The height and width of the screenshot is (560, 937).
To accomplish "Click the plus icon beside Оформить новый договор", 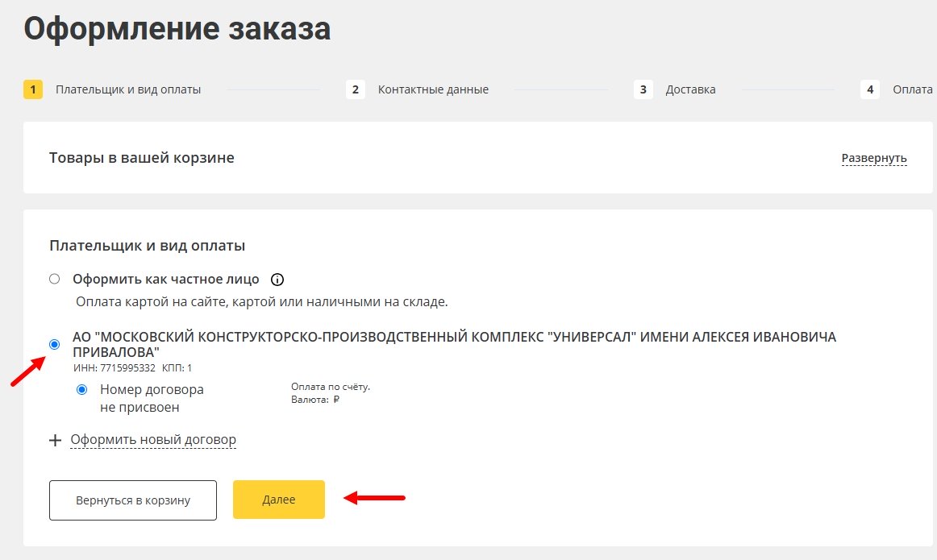I will click(55, 441).
